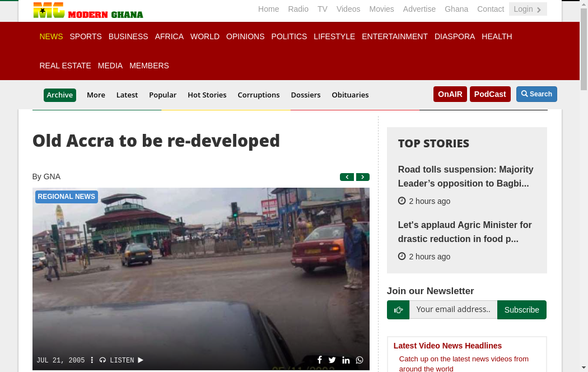The height and width of the screenshot is (372, 588).
Task: Click the email address input field
Action: (x=453, y=310)
